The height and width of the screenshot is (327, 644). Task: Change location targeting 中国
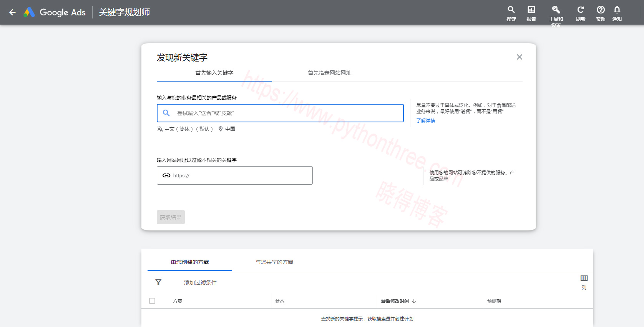[227, 129]
